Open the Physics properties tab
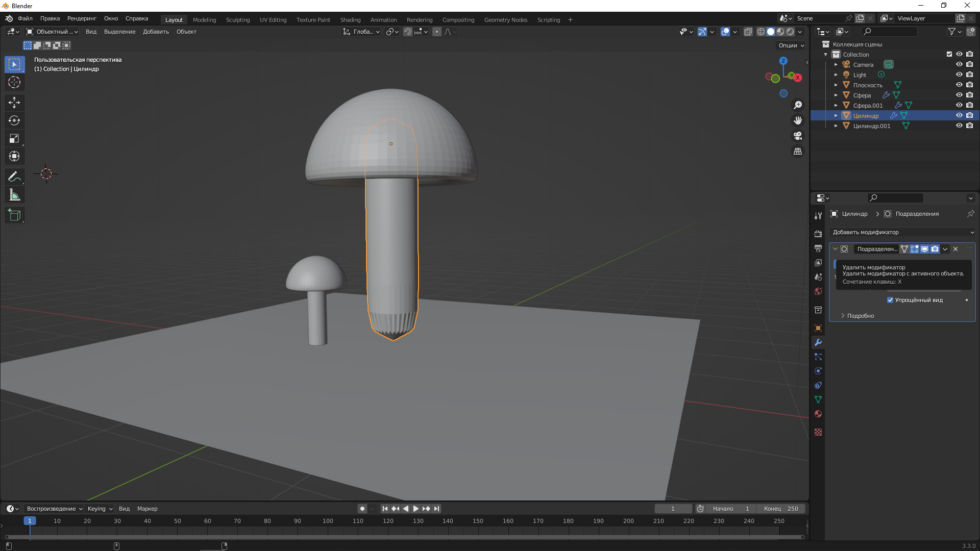The image size is (980, 551). (x=818, y=371)
